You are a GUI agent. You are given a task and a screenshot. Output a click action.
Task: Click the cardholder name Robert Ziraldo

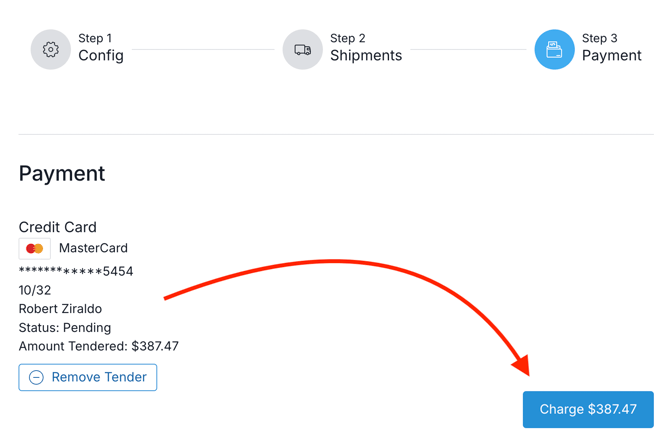click(60, 309)
